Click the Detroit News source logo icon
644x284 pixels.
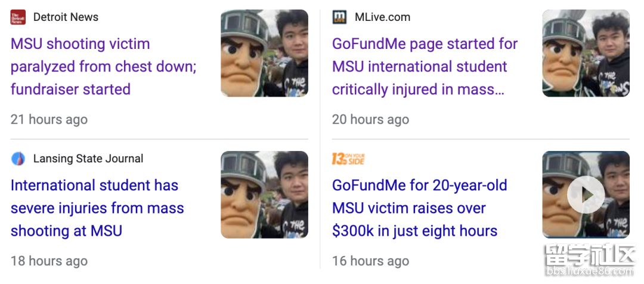click(18, 17)
